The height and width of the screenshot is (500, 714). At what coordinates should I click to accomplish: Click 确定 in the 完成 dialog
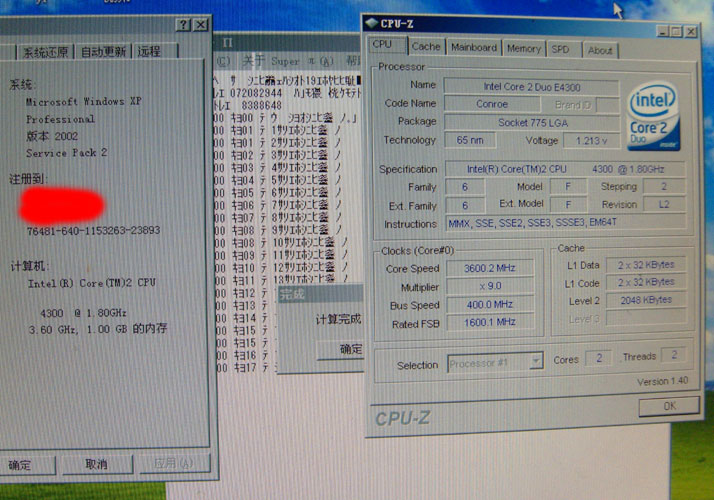(x=342, y=350)
